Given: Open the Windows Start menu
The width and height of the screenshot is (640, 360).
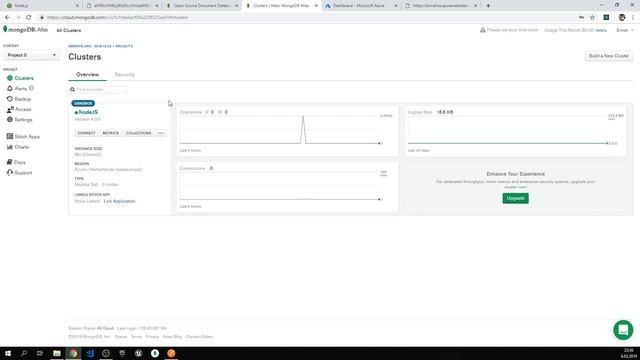Looking at the screenshot, I should (x=8, y=353).
